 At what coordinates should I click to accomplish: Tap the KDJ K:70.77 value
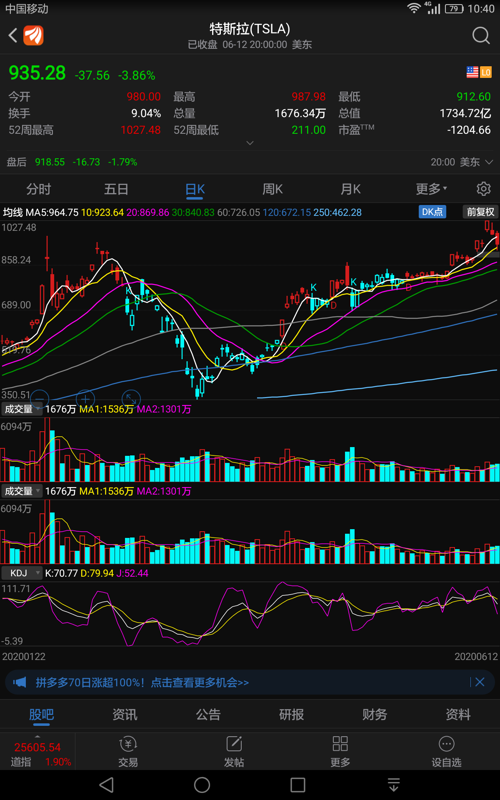point(61,573)
